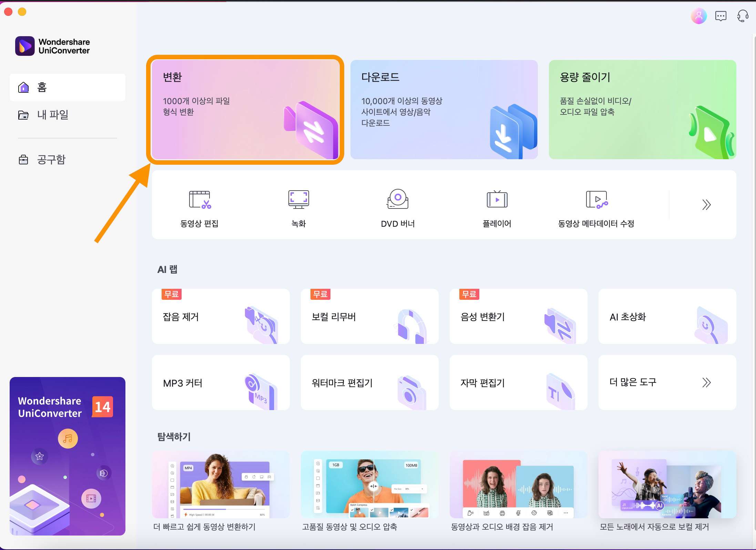Expand more tools with the toolbar chevron

click(x=706, y=205)
